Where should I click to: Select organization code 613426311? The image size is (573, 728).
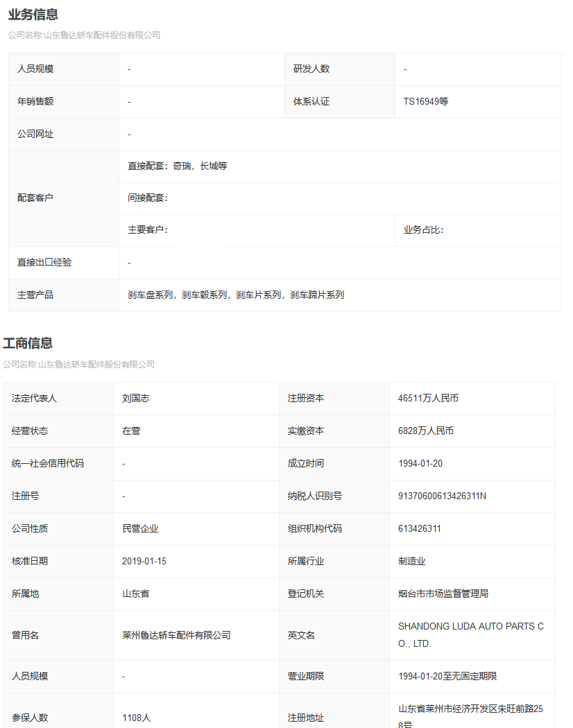point(419,528)
